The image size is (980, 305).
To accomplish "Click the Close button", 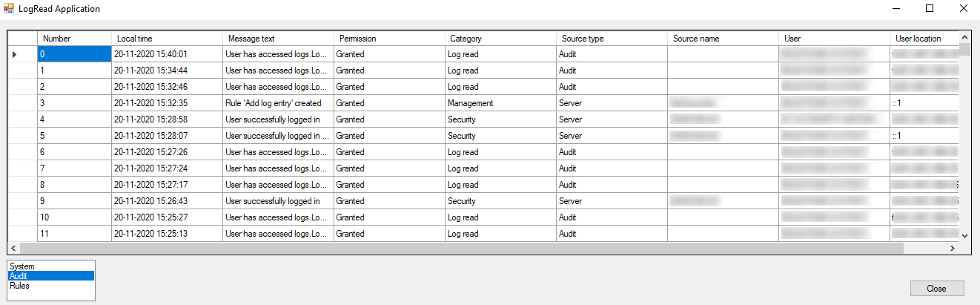I will [937, 288].
